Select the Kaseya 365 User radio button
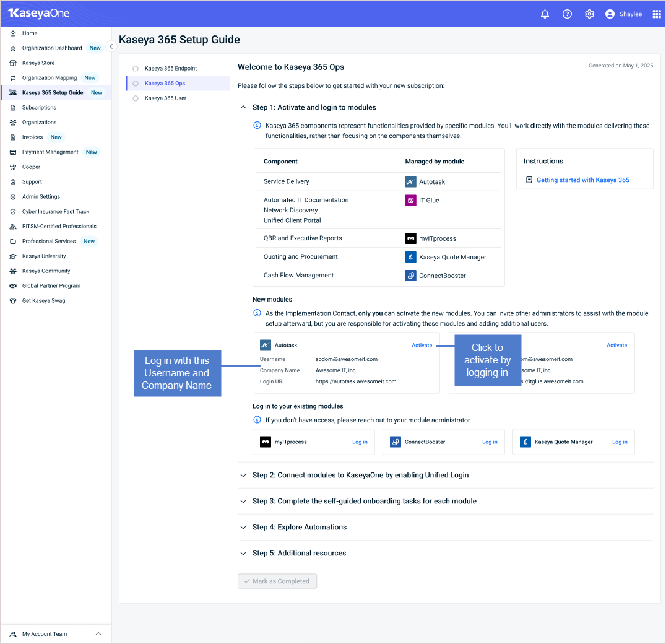The width and height of the screenshot is (666, 644). click(136, 98)
